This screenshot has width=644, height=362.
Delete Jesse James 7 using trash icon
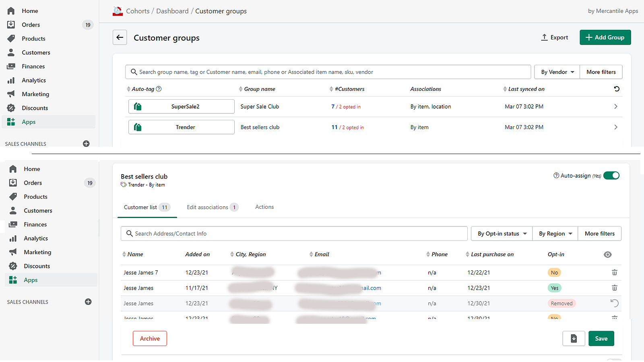pos(615,272)
